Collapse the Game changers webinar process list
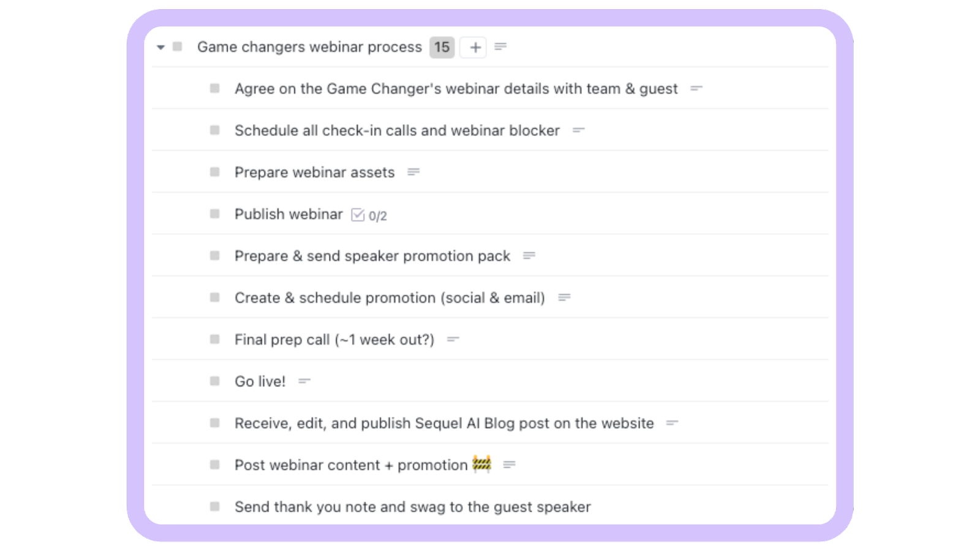980x551 pixels. pyautogui.click(x=160, y=47)
